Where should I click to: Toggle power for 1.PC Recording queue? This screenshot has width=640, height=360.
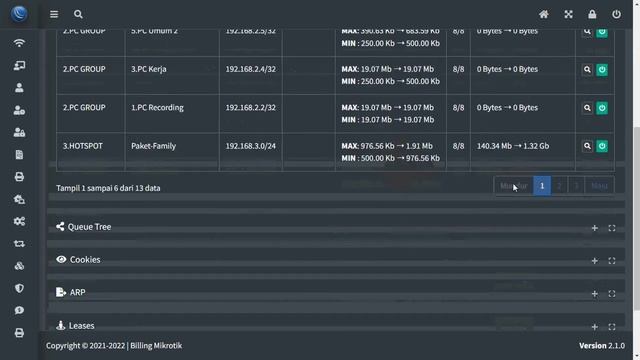point(602,108)
